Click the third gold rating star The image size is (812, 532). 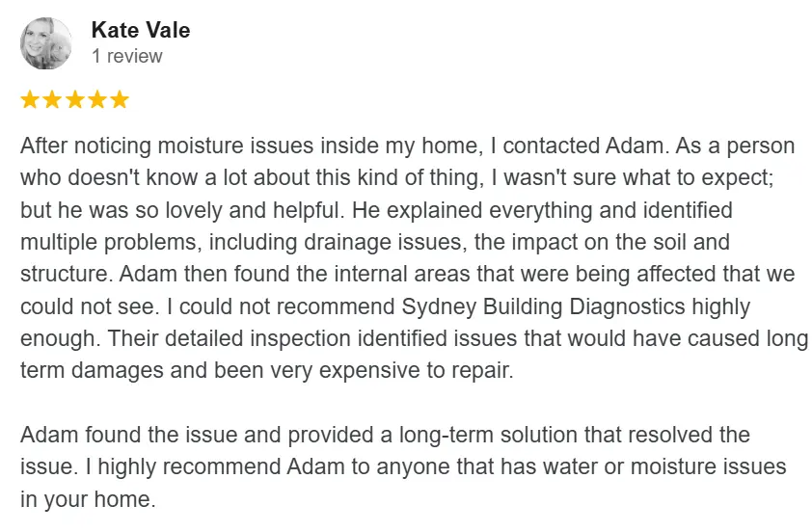pyautogui.click(x=74, y=99)
